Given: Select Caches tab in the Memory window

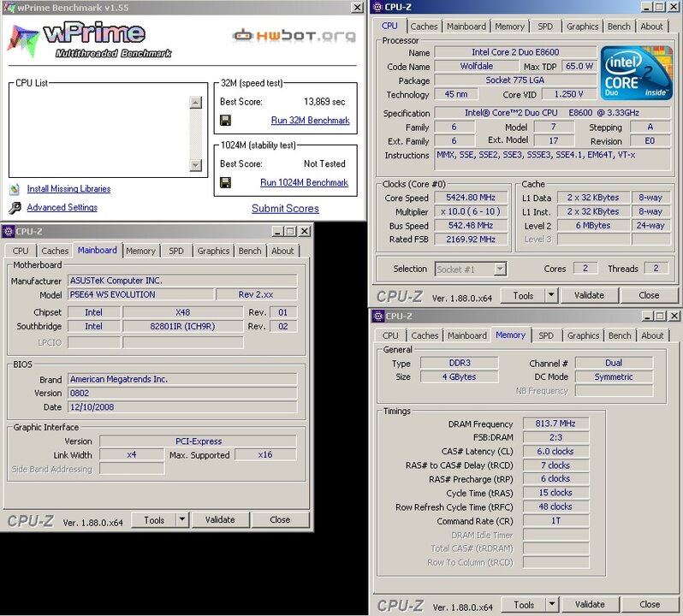Looking at the screenshot, I should click(x=425, y=335).
